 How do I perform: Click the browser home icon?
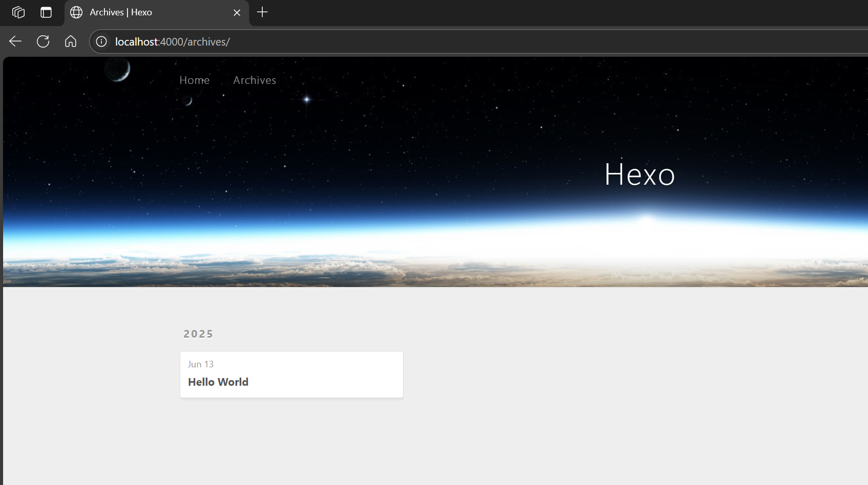(x=71, y=41)
